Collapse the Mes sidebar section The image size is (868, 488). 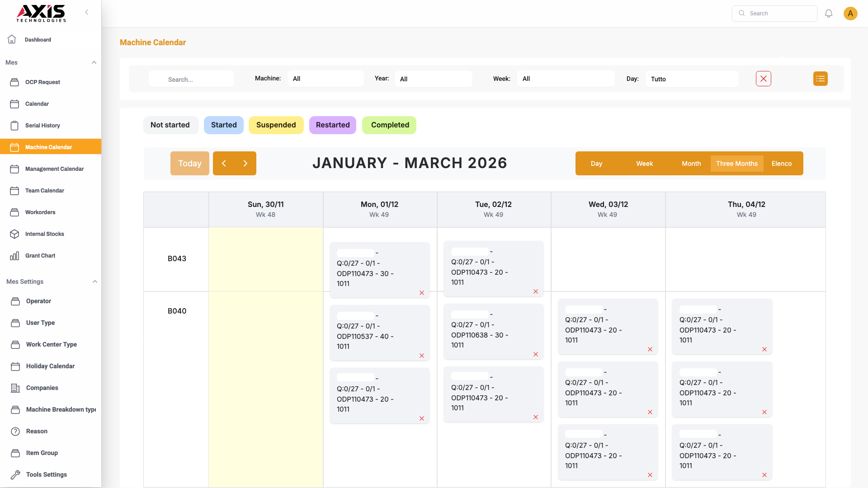click(x=94, y=62)
